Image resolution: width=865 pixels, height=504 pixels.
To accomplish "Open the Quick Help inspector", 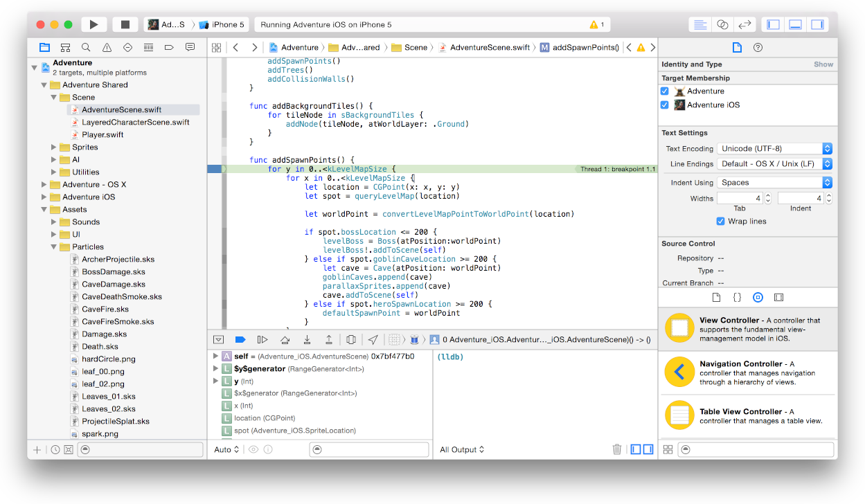I will click(758, 48).
